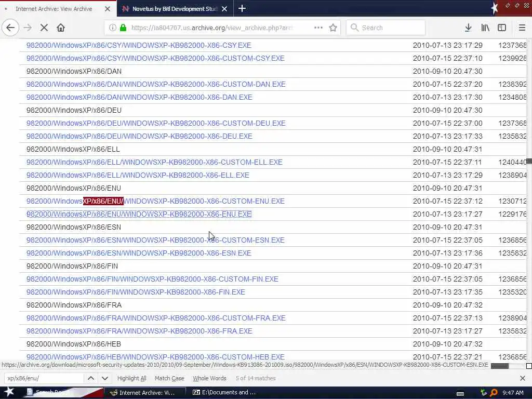This screenshot has width=532, height=399.
Task: Download WINDOWSXP-KB982000-X86-CUSTOM-ELL.EXE
Action: point(154,162)
